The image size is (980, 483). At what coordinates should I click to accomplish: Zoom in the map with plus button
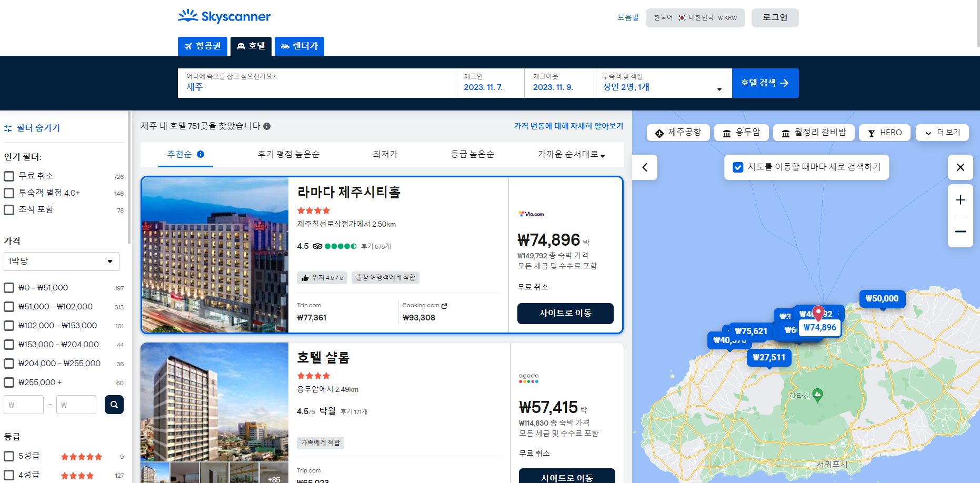tap(961, 200)
